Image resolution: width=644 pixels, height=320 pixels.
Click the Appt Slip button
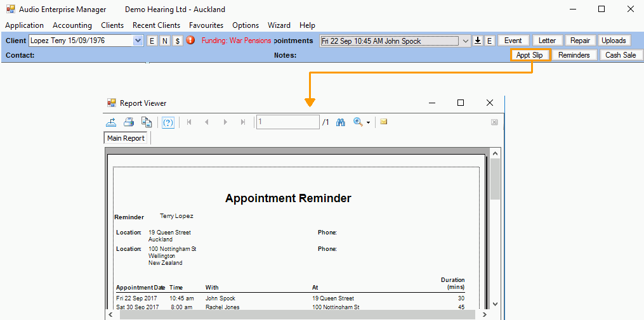pos(530,55)
